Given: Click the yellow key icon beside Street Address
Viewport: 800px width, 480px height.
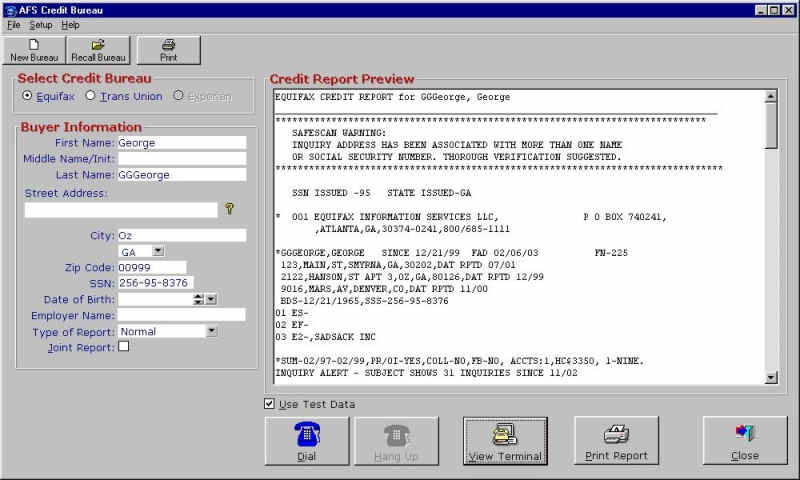Looking at the screenshot, I should [x=230, y=208].
